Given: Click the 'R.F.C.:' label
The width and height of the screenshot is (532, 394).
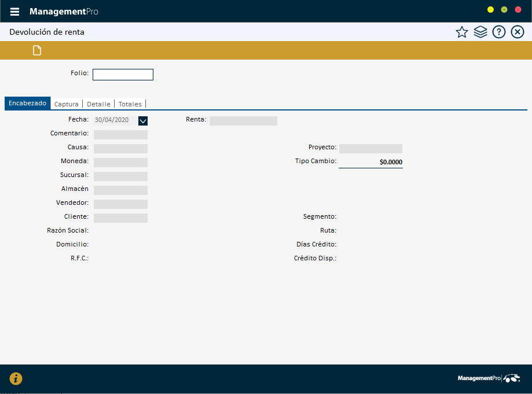Looking at the screenshot, I should point(80,258).
